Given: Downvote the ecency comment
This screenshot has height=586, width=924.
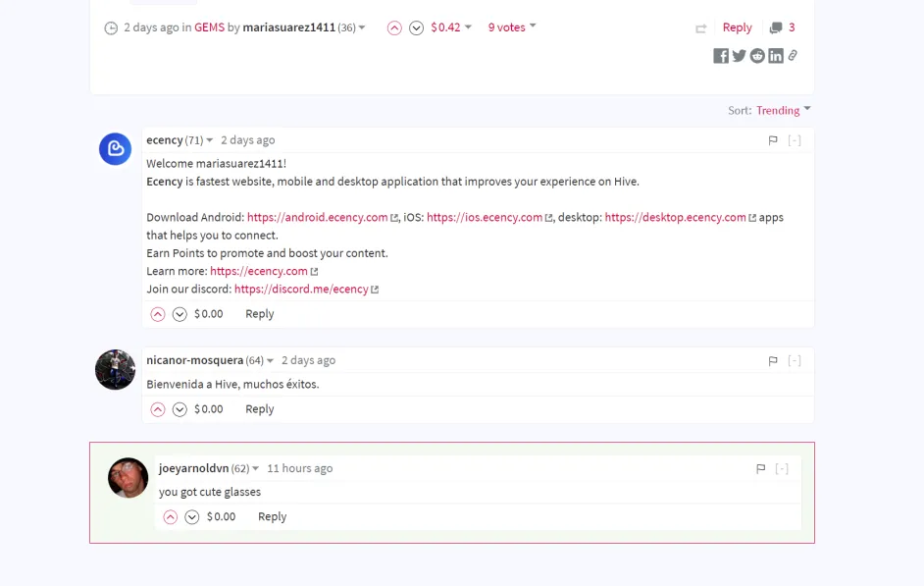Looking at the screenshot, I should click(x=180, y=314).
